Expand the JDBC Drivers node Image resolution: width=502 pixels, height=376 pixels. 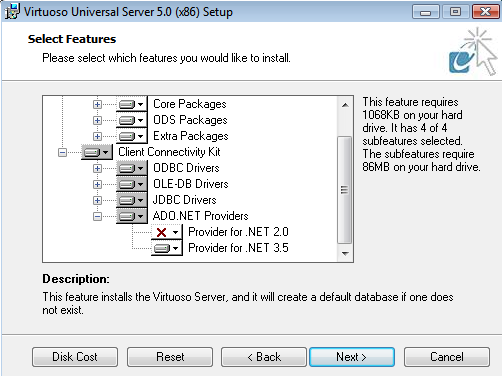[97, 200]
